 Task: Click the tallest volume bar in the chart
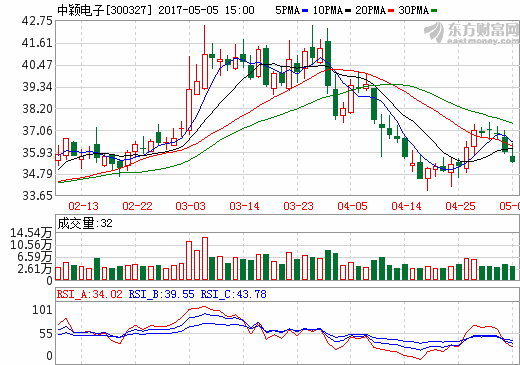(205, 259)
